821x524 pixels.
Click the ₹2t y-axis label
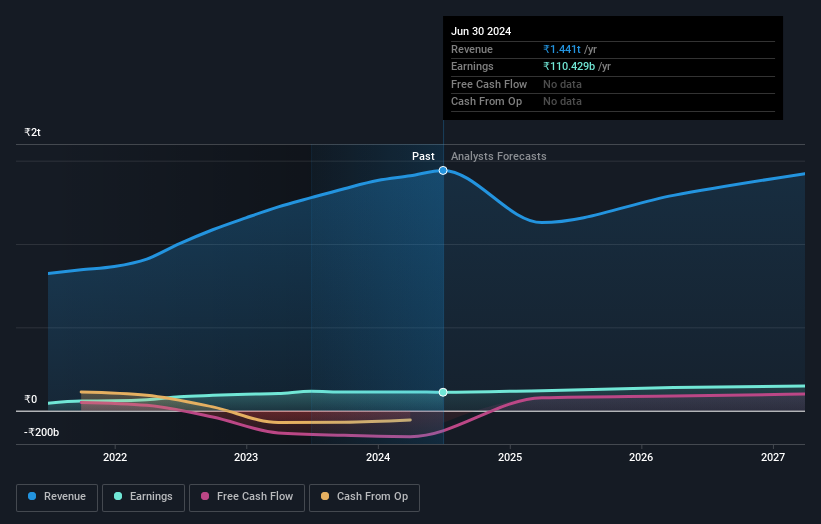click(32, 132)
